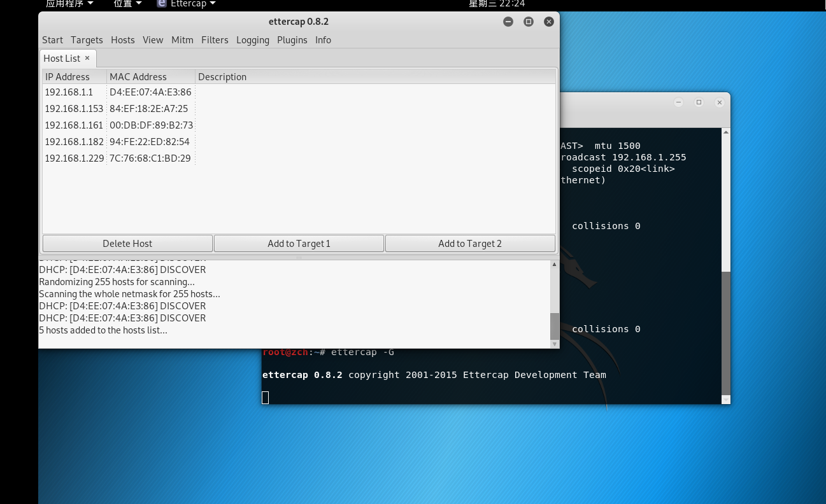Screen dimensions: 826x504
Task: Open the Logging menu
Action: [x=253, y=39]
